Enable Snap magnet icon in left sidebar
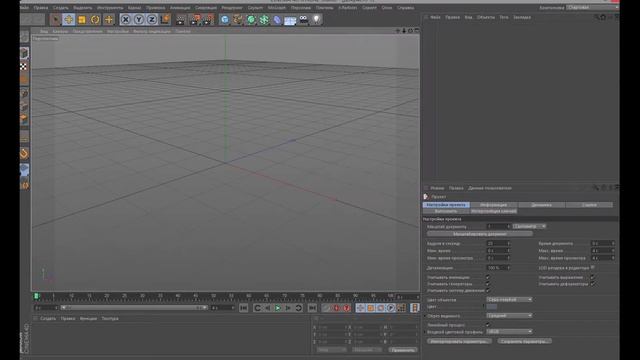Image resolution: width=640 pixels, height=360 pixels. pyautogui.click(x=24, y=154)
